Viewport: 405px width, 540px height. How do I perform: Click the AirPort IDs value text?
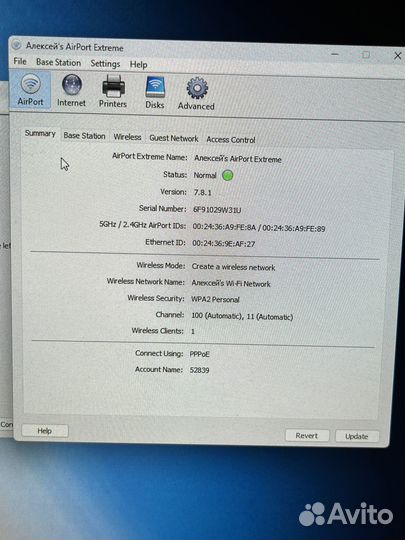pos(259,228)
